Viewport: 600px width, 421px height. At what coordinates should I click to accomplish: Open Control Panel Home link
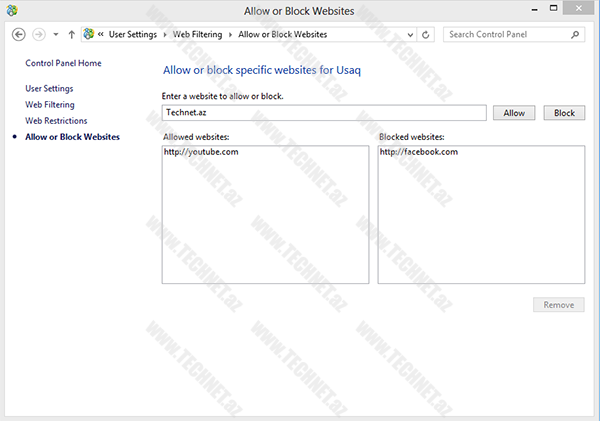tap(63, 63)
